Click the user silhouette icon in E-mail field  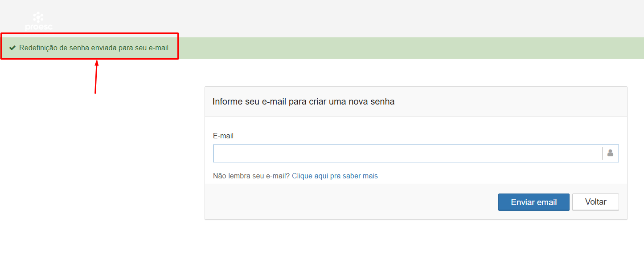[x=610, y=153]
